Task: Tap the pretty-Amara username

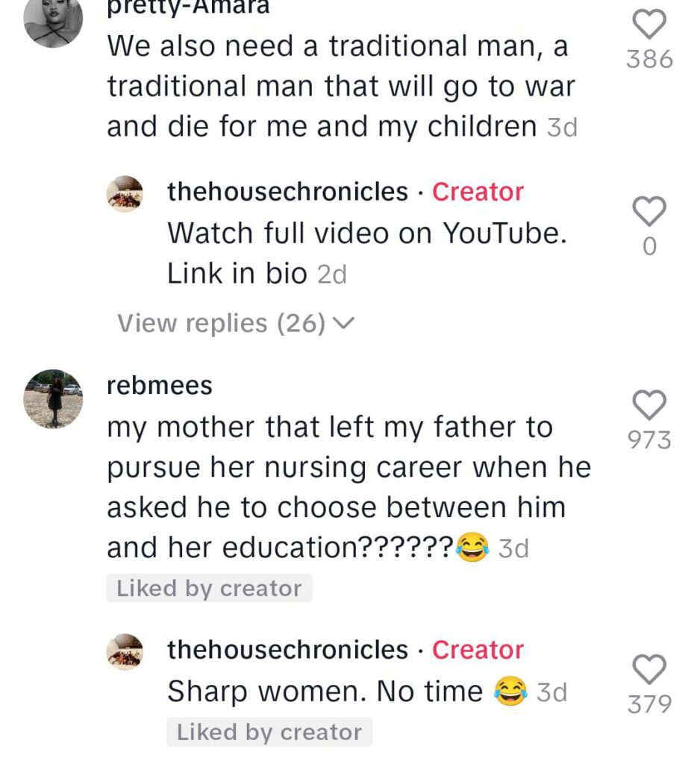Action: [188, 7]
